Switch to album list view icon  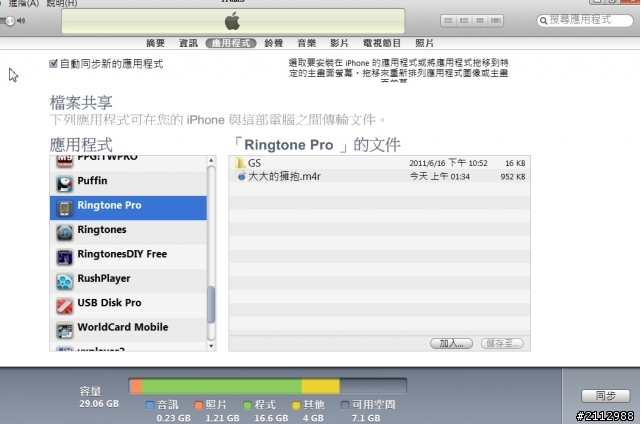coord(464,20)
